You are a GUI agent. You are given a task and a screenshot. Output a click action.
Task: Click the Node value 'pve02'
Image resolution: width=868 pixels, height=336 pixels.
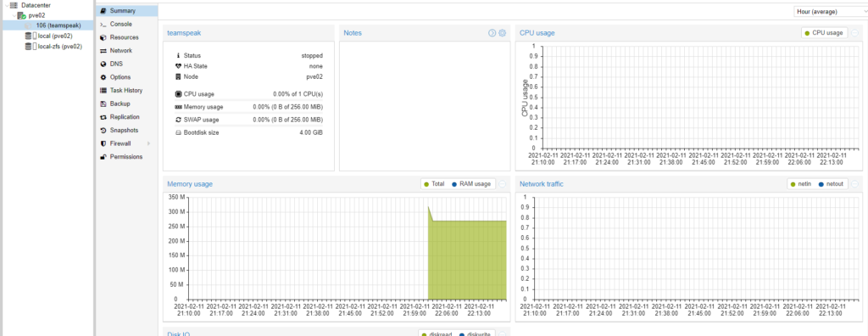coord(314,76)
